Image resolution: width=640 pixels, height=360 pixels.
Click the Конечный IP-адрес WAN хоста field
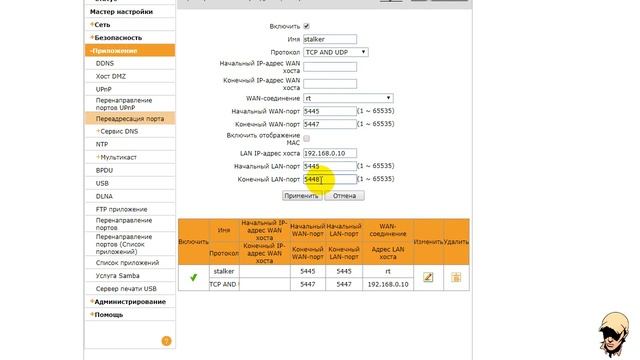point(330,84)
